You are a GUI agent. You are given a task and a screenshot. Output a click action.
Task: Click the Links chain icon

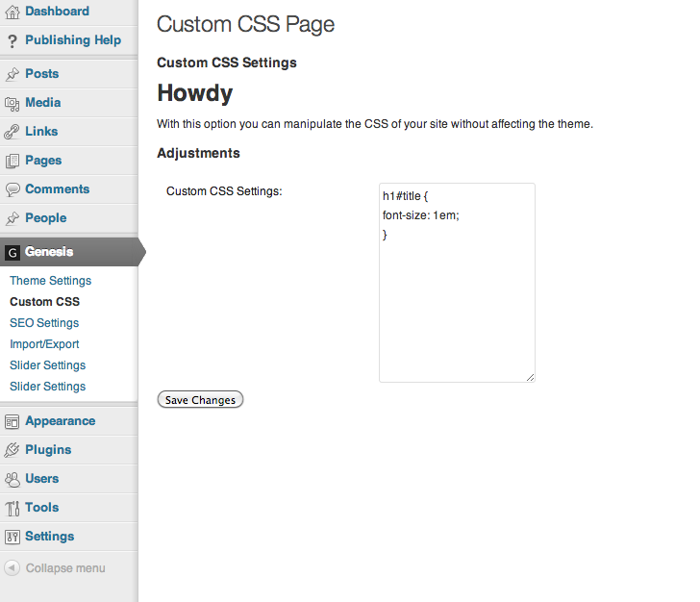12,132
